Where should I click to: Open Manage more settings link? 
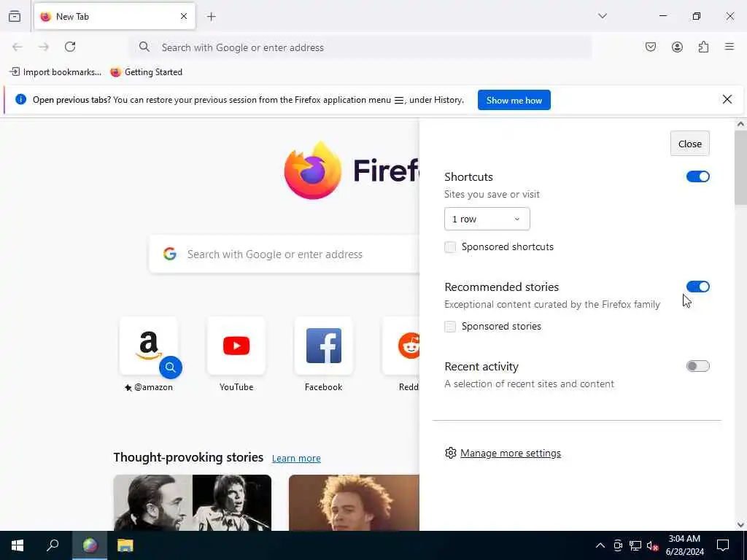click(x=510, y=453)
